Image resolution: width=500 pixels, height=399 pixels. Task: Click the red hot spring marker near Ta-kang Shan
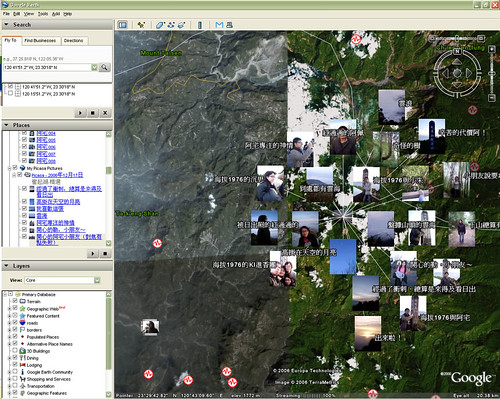click(157, 243)
